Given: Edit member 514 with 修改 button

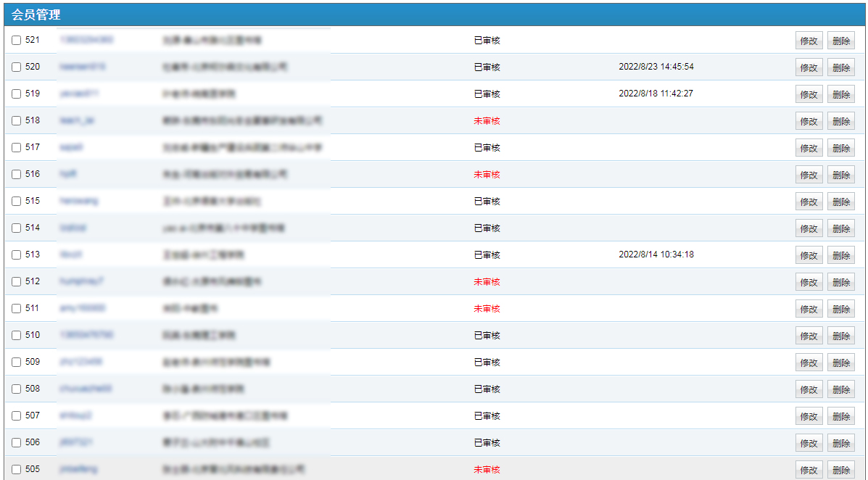Looking at the screenshot, I should [x=809, y=228].
